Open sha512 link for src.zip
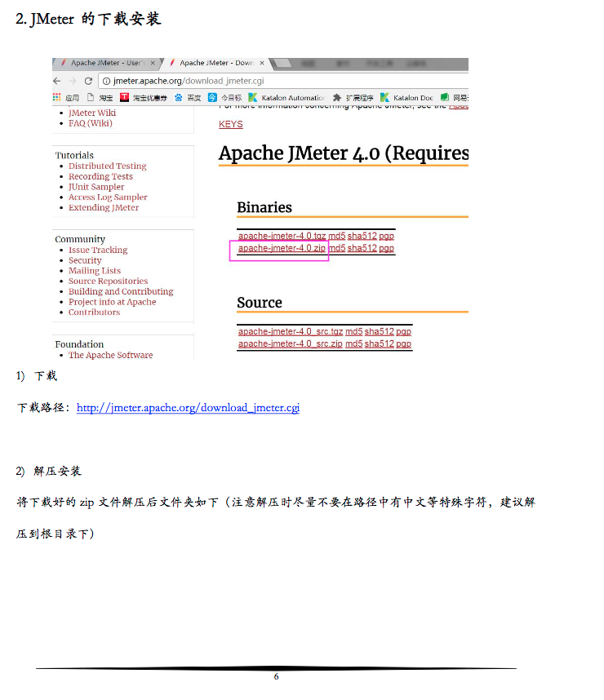The image size is (604, 700). [380, 343]
